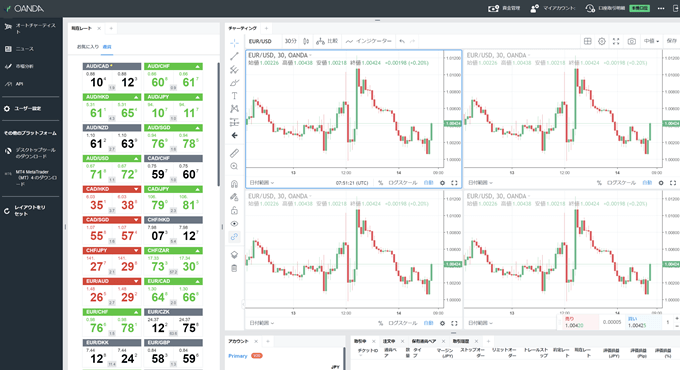Viewport: 680px width, 370px height.
Task: Click the order quantity field showing 1
Action: click(x=668, y=322)
